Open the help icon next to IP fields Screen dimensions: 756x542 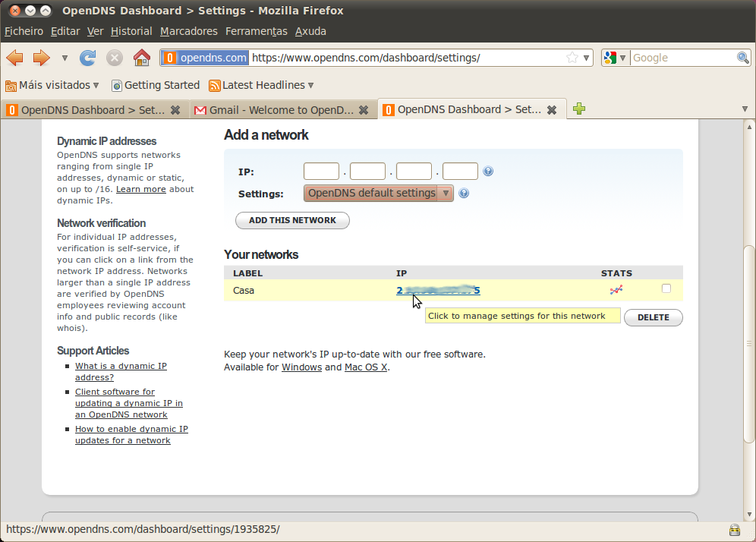pyautogui.click(x=488, y=172)
